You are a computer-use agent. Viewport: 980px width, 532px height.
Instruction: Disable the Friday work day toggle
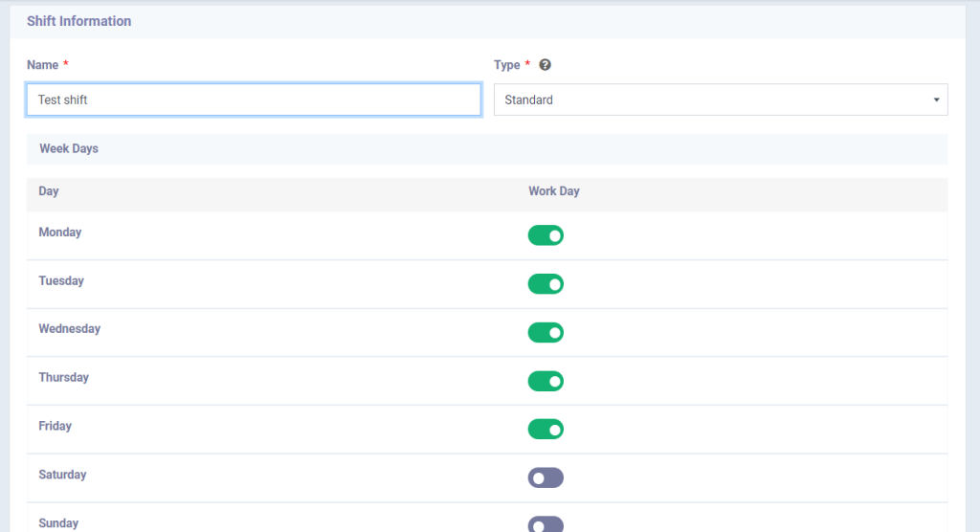546,430
